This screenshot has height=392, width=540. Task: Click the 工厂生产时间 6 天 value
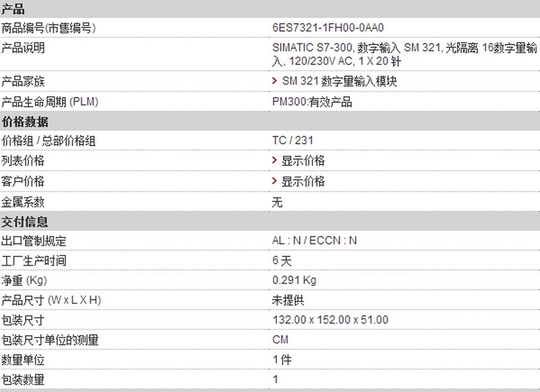281,260
